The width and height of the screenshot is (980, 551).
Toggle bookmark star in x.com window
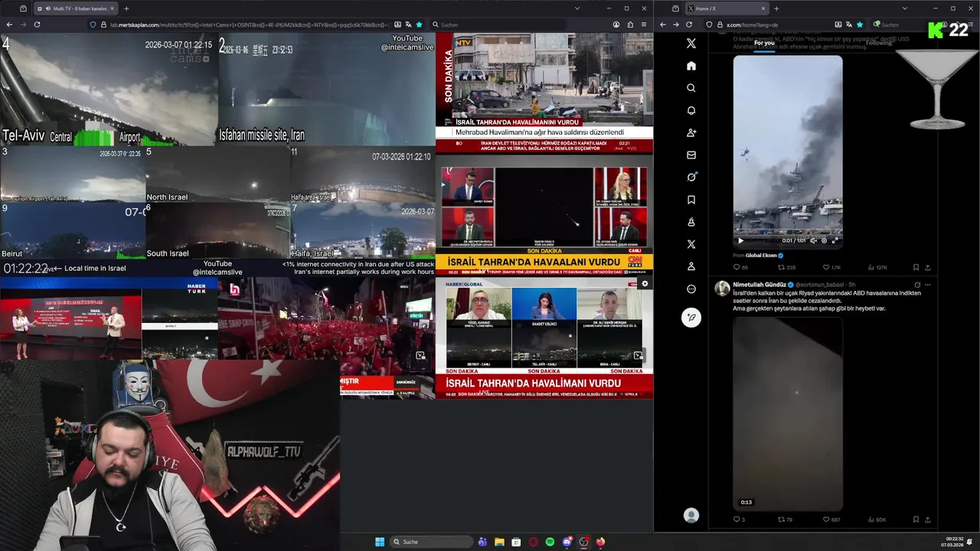(x=860, y=24)
